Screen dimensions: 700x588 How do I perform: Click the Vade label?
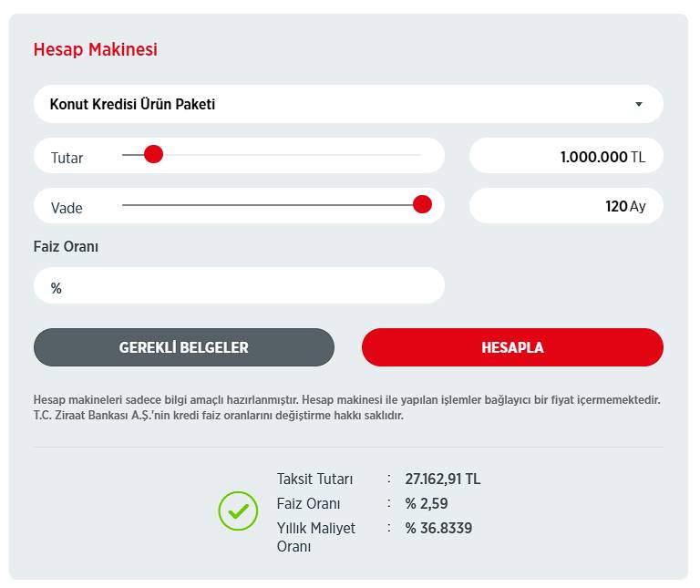(x=67, y=208)
